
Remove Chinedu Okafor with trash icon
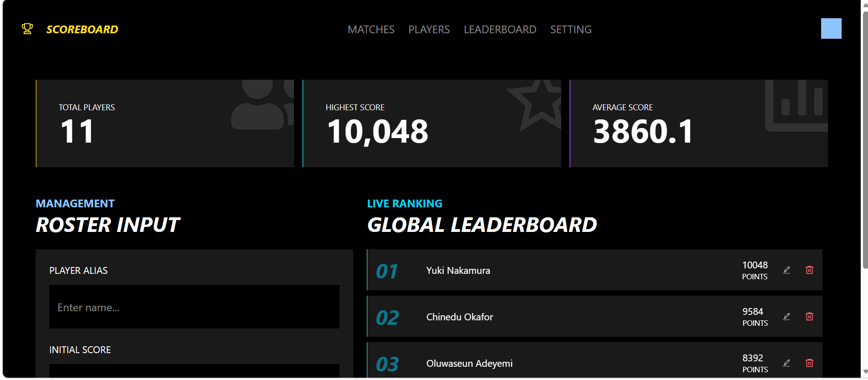tap(809, 317)
